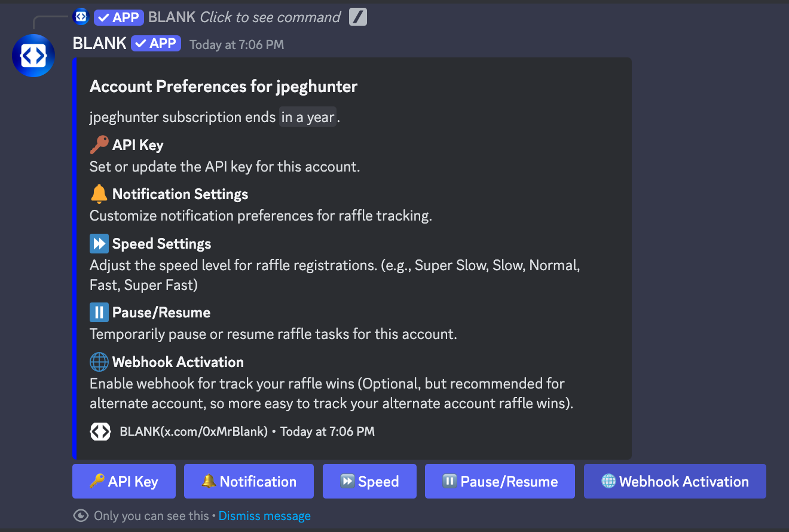Click 'Click to see command' text
Viewport: 789px width, 532px height.
[270, 17]
